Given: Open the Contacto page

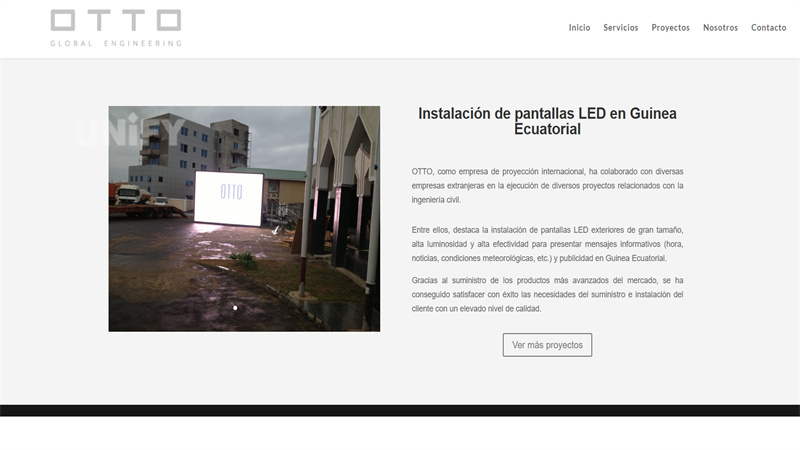Looking at the screenshot, I should pos(768,28).
